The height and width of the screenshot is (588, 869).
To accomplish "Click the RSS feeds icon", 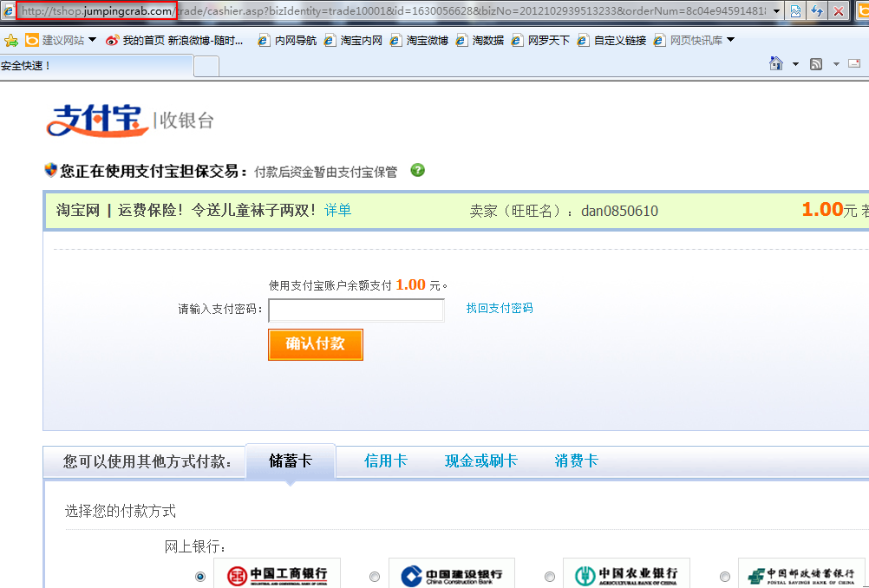I will pyautogui.click(x=815, y=64).
